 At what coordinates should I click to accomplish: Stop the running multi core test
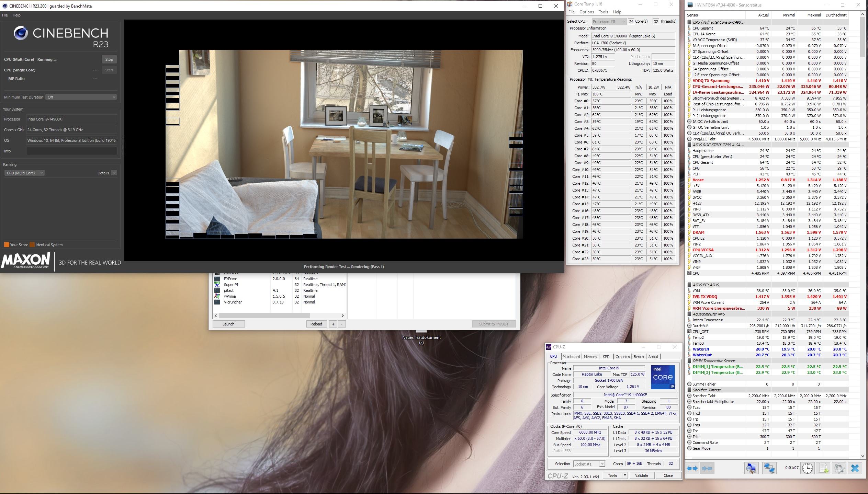(x=109, y=59)
